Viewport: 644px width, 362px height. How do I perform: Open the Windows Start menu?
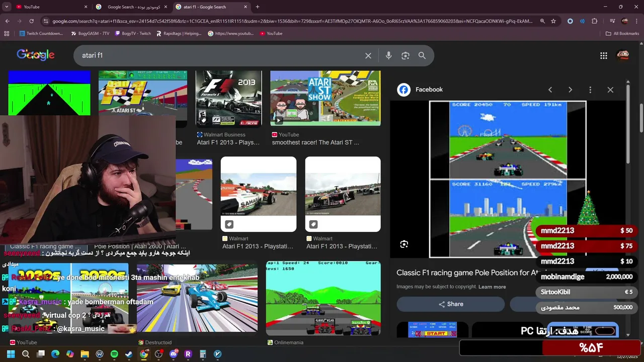pos(11,354)
